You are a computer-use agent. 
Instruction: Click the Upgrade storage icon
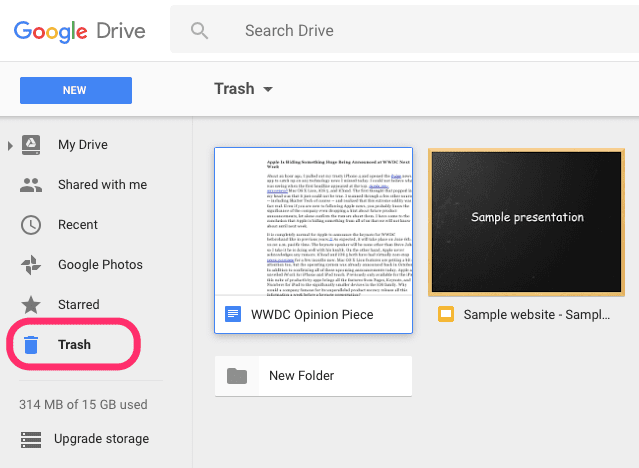(x=31, y=439)
